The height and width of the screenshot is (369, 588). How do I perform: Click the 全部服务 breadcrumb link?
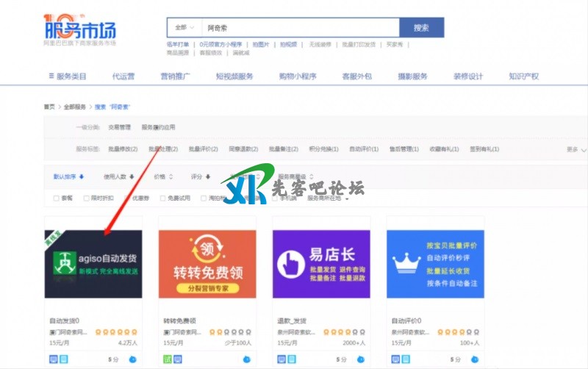click(75, 107)
